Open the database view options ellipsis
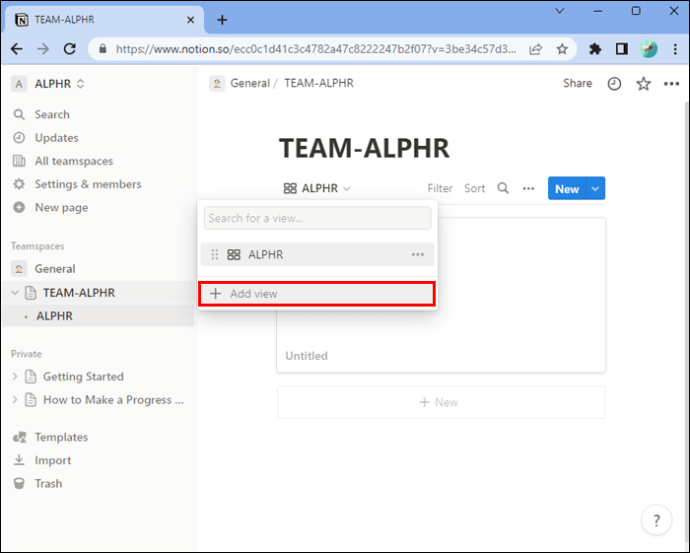This screenshot has height=553, width=690. click(x=529, y=188)
